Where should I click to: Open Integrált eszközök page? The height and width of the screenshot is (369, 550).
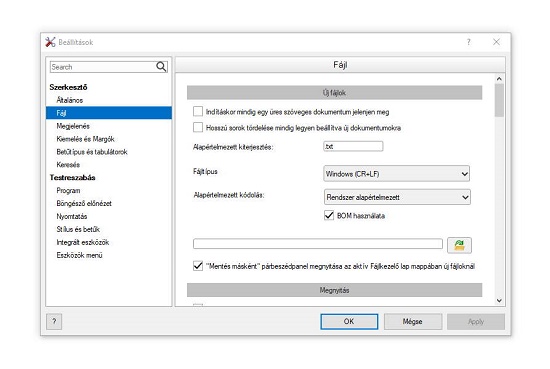point(83,242)
